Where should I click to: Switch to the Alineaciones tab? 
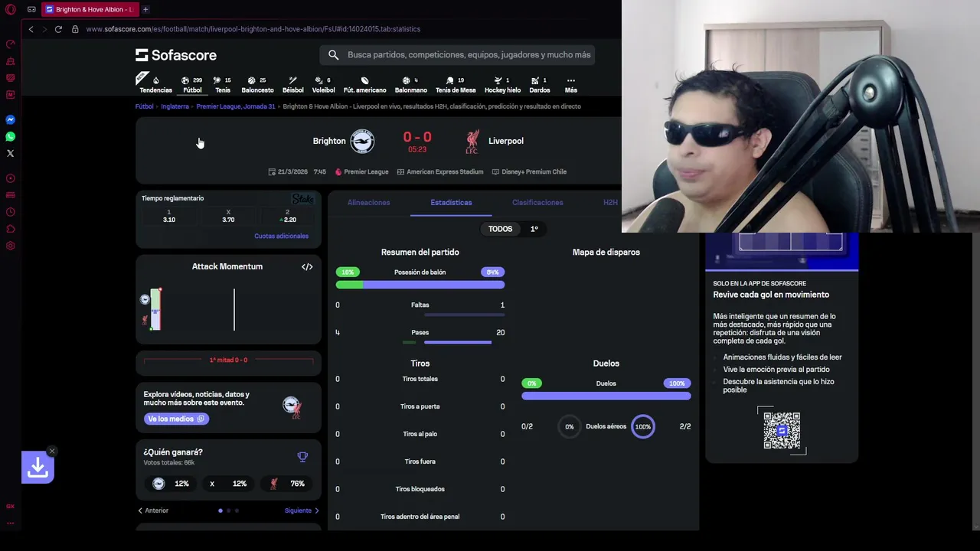coord(368,203)
